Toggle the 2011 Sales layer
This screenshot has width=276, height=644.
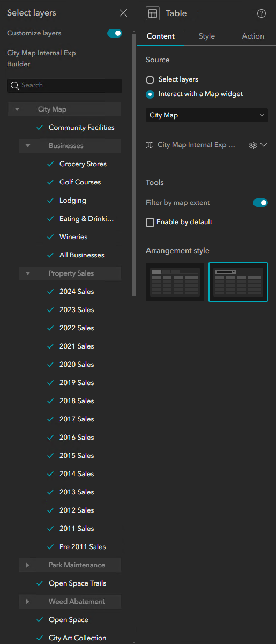tap(50, 529)
